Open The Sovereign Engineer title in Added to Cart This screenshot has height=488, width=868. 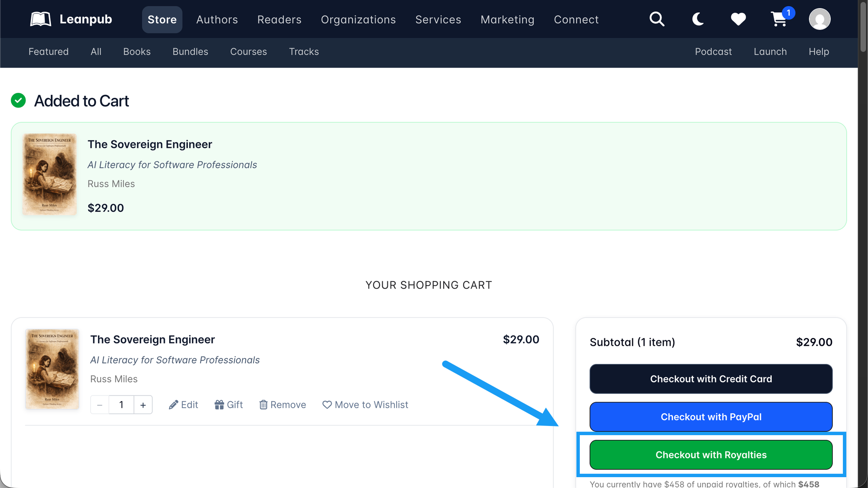(x=150, y=144)
